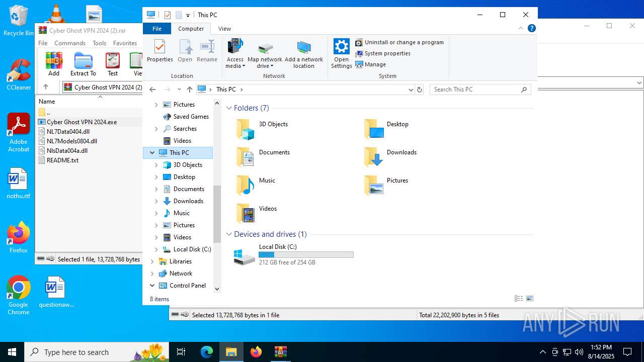Open WinRAR File menu

(x=43, y=43)
